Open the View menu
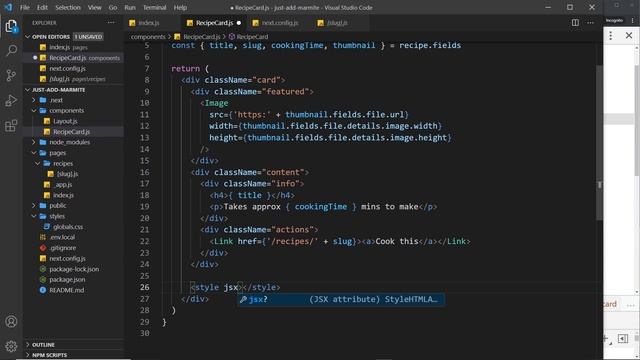Screen dimensions: 640x360 94,7
